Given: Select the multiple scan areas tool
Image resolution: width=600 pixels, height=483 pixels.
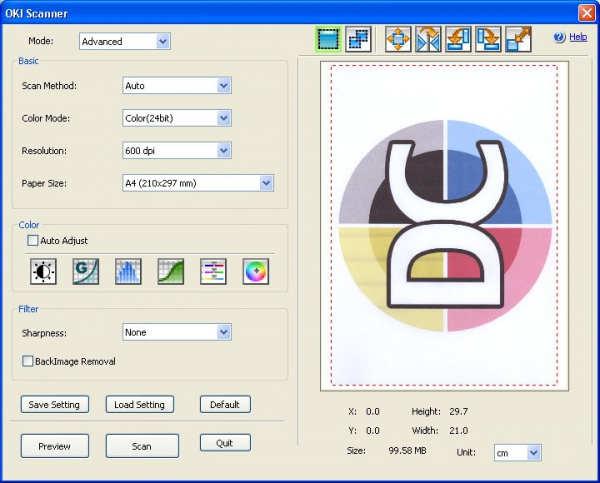Looking at the screenshot, I should tap(358, 39).
